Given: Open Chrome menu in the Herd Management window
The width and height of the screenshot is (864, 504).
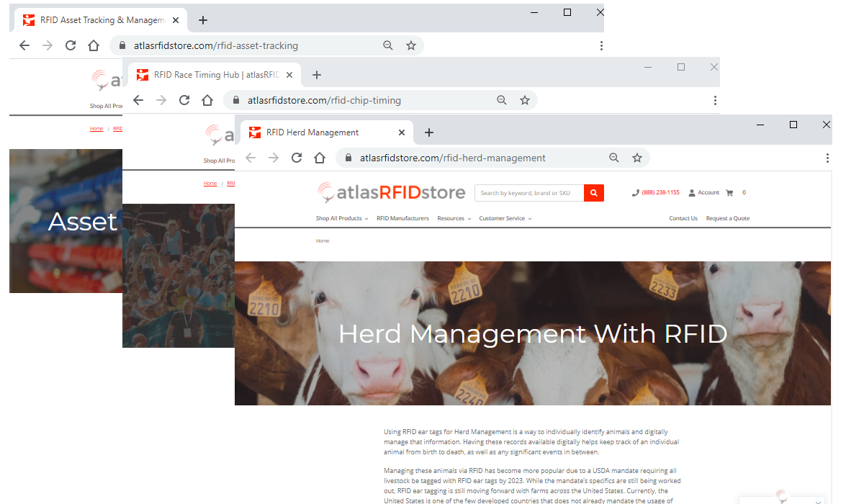Looking at the screenshot, I should (827, 158).
